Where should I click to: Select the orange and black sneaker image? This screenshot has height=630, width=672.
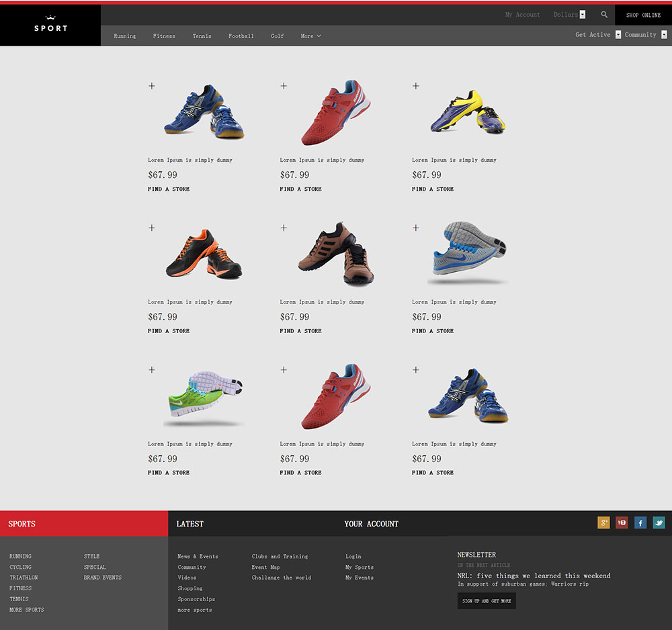[x=204, y=255]
